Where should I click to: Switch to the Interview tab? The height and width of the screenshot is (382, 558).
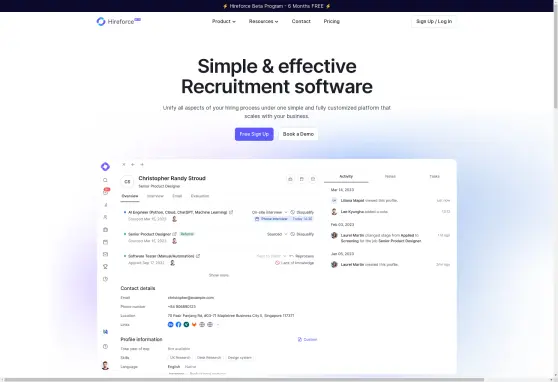pyautogui.click(x=155, y=196)
